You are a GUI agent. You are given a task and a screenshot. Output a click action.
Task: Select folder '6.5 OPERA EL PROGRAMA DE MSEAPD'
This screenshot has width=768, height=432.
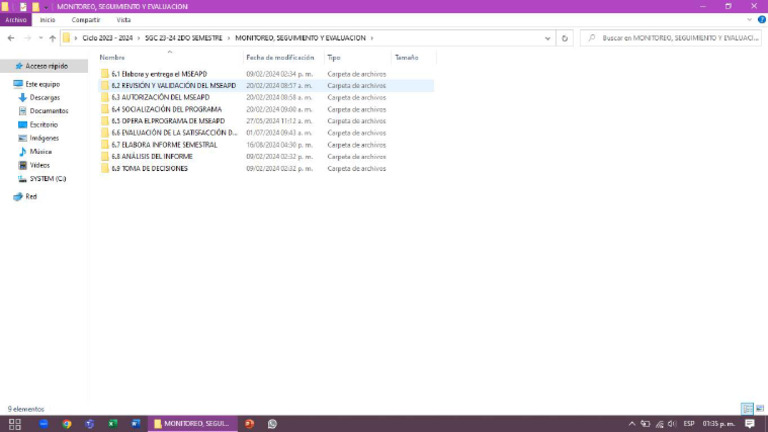point(168,121)
